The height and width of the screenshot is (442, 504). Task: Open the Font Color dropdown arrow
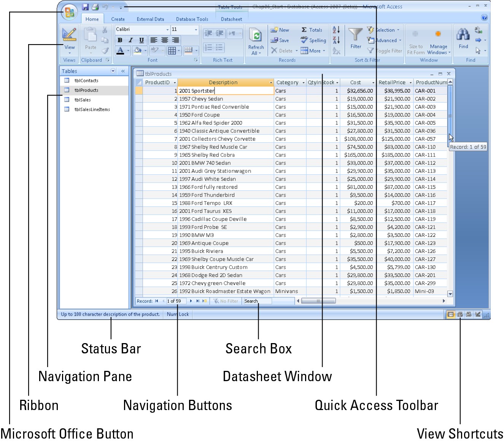pos(128,51)
